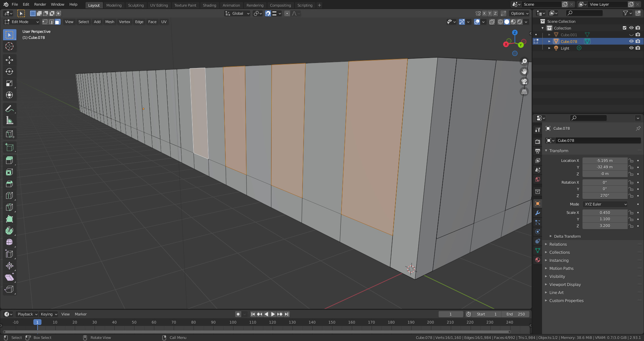Image resolution: width=644 pixels, height=341 pixels.
Task: Open the Modifier properties tab (wrench)
Action: pyautogui.click(x=538, y=213)
